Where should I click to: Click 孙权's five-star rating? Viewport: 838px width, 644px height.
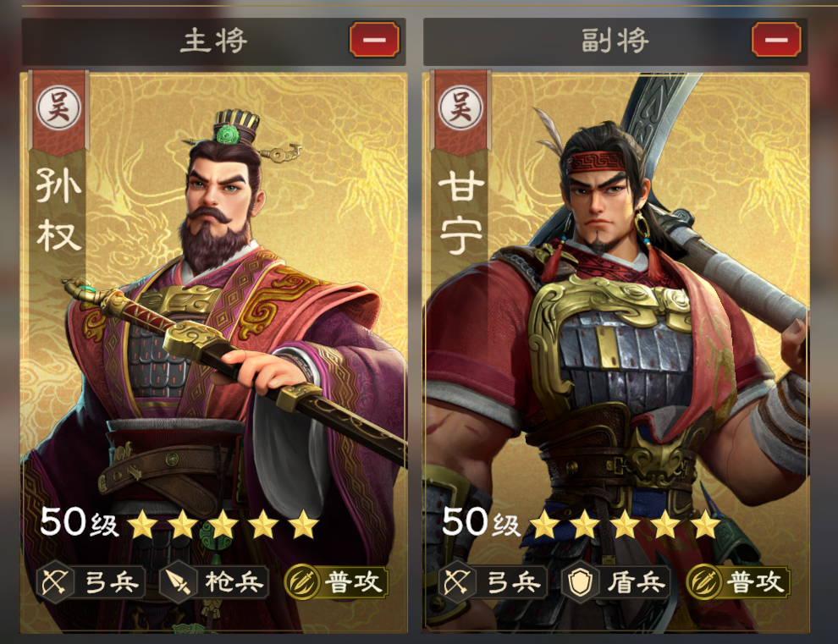[223, 524]
